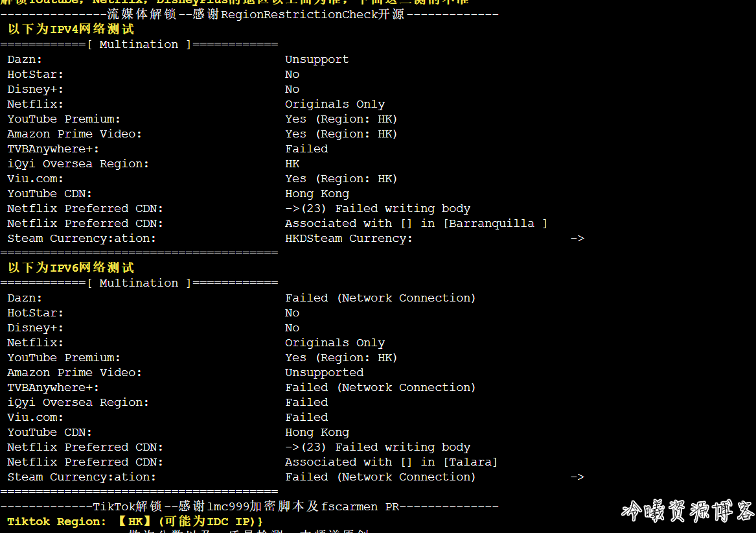Viewport: 756px width, 533px height.
Task: Select the '以下为IPV4网络测试' heading
Action: 71,29
